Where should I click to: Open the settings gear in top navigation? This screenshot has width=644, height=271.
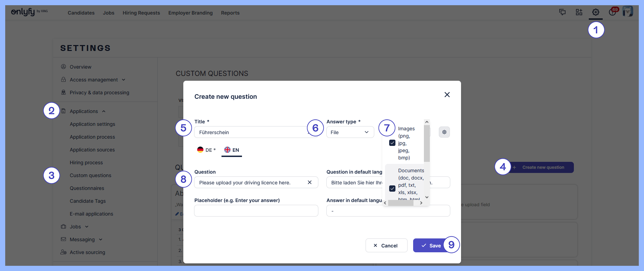coord(595,12)
